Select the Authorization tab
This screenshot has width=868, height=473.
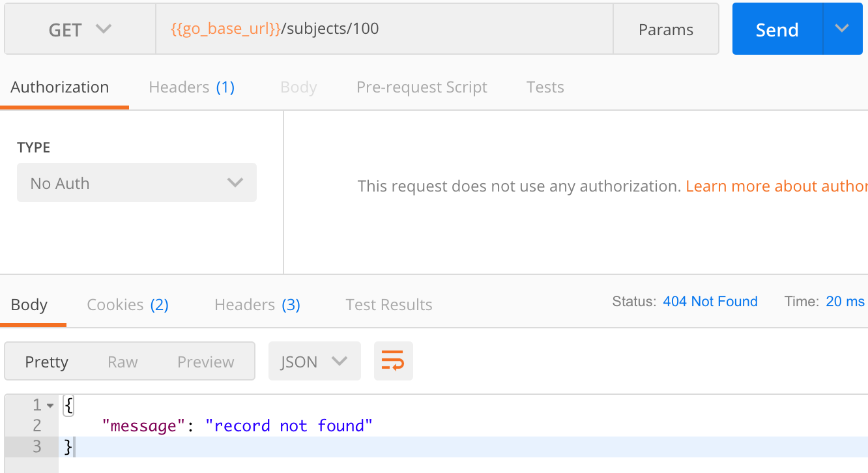click(60, 87)
